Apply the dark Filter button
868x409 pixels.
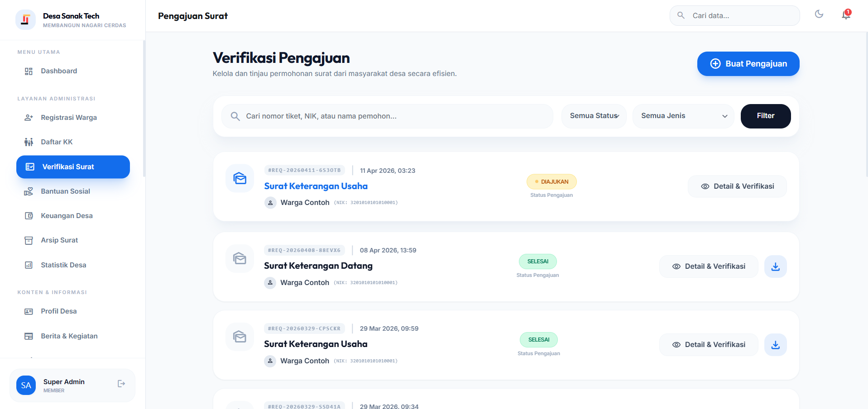point(765,116)
